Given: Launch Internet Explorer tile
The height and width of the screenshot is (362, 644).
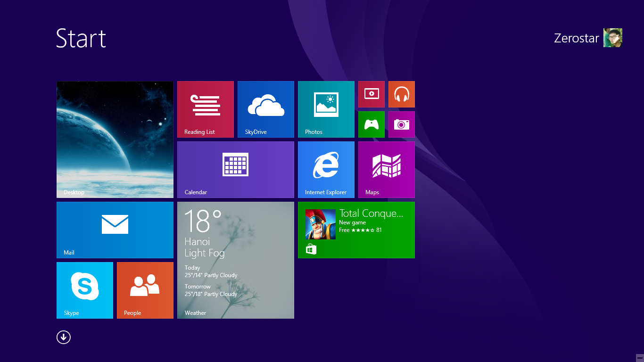Looking at the screenshot, I should click(326, 170).
